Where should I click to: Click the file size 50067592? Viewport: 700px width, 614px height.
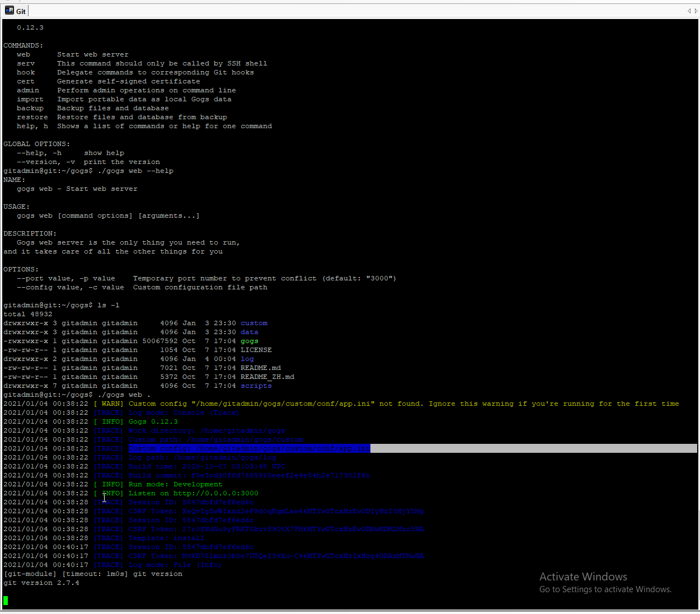coord(160,341)
